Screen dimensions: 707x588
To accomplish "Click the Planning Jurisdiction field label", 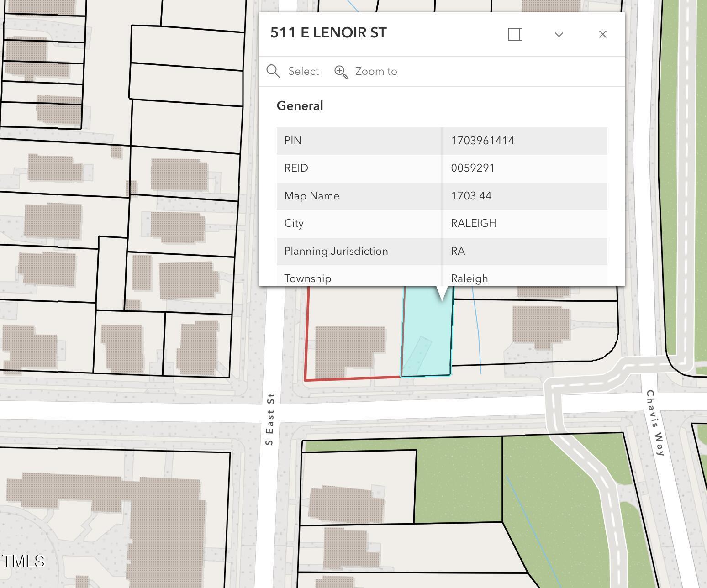I will (336, 251).
